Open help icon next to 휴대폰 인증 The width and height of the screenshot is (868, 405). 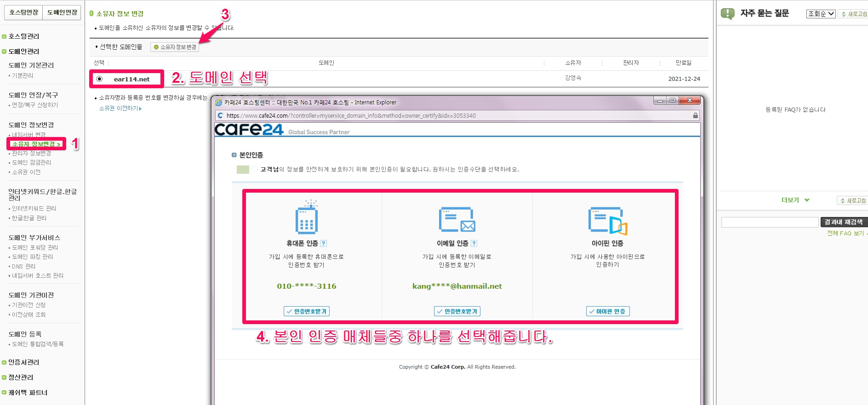click(x=324, y=244)
